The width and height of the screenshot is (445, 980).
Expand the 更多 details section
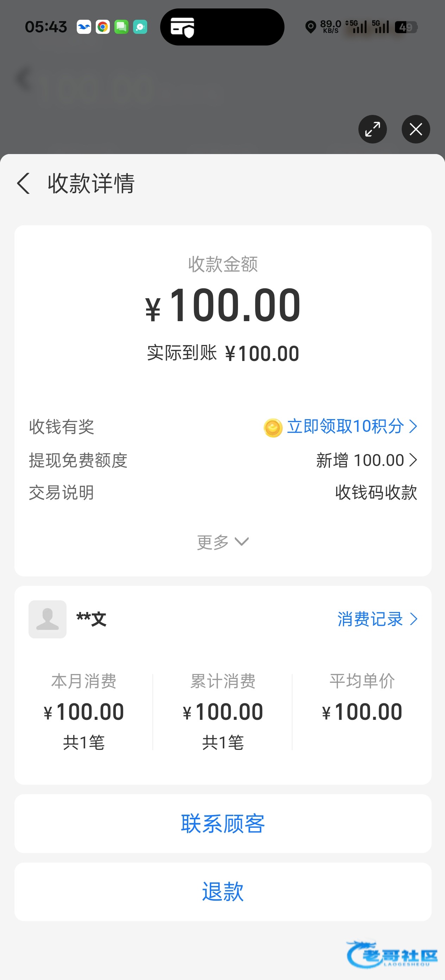pos(223,542)
